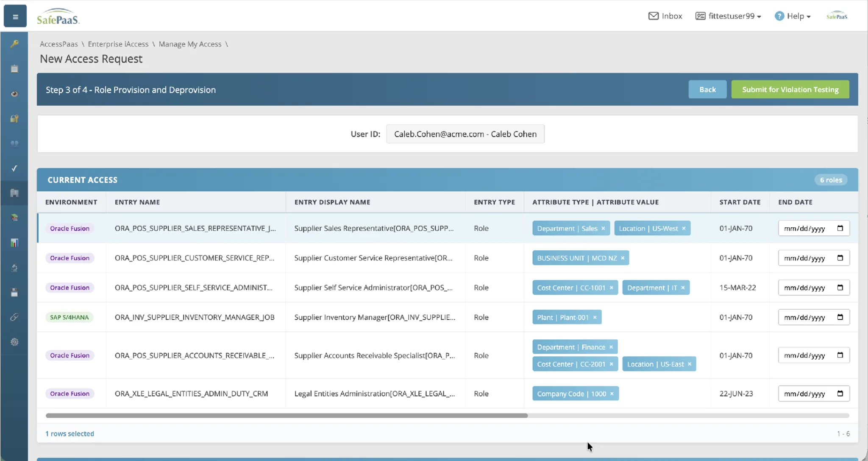Click the small SafePaaS logo at top right

tap(837, 16)
